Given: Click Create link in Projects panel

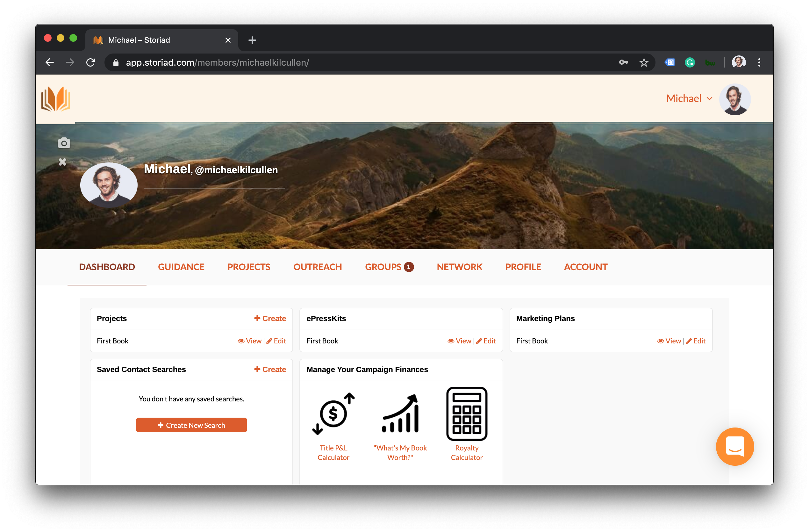Looking at the screenshot, I should coord(270,318).
